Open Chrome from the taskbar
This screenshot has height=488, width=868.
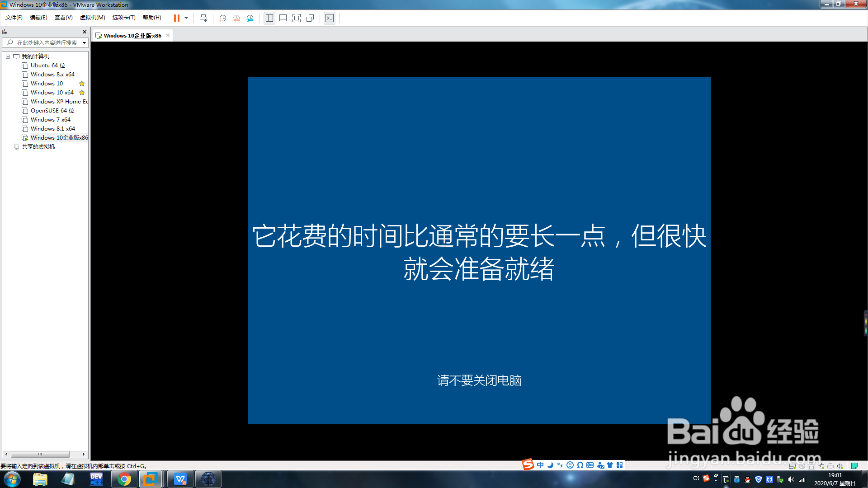[x=124, y=479]
